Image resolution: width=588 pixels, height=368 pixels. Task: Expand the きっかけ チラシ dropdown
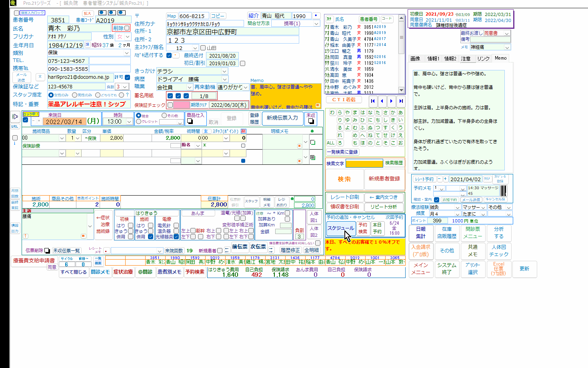click(x=224, y=71)
